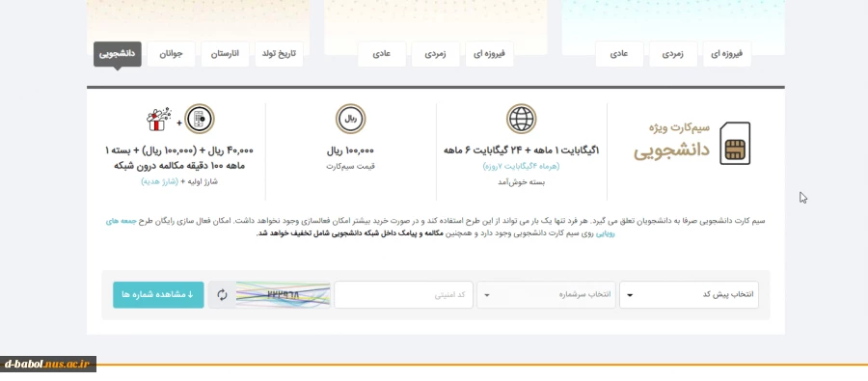Viewport: 868px width, 381px height.
Task: Click the ۴۰,۰۰۰ ریال charge description text
Action: click(179, 158)
